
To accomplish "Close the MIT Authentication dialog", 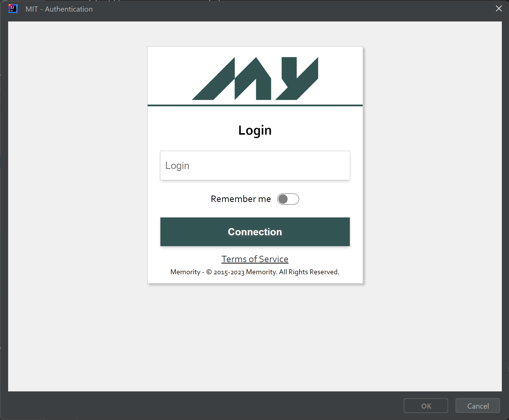I will click(x=499, y=9).
